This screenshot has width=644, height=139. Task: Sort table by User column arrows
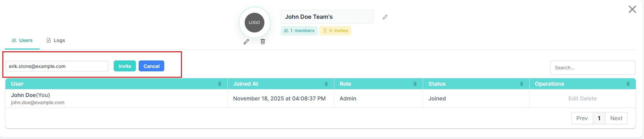220,84
